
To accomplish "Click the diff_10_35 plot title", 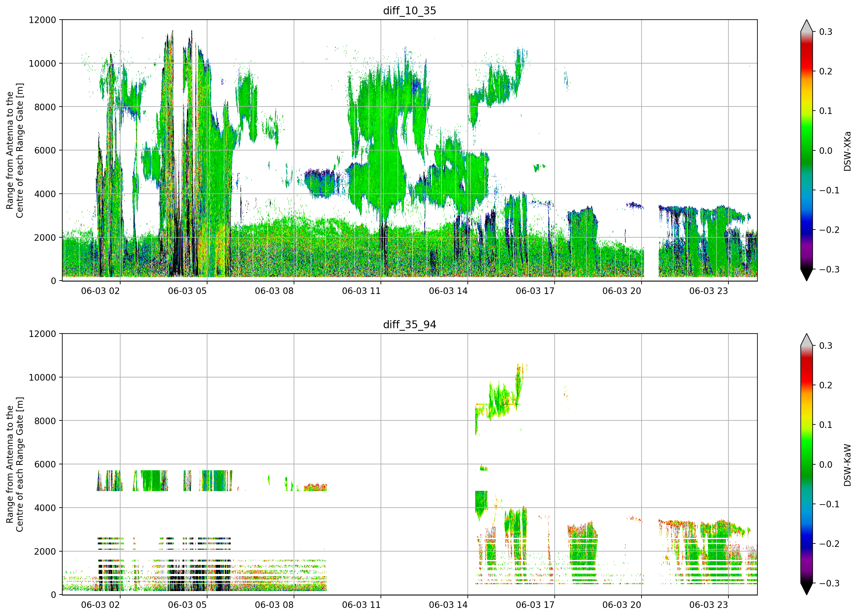I will [x=409, y=11].
